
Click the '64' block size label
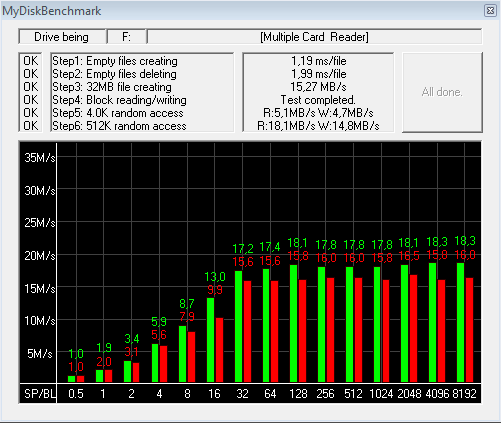tap(270, 394)
